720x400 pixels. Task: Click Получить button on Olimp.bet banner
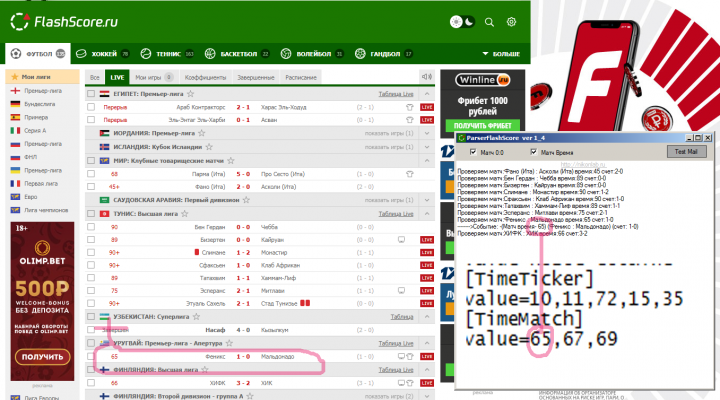(42, 357)
